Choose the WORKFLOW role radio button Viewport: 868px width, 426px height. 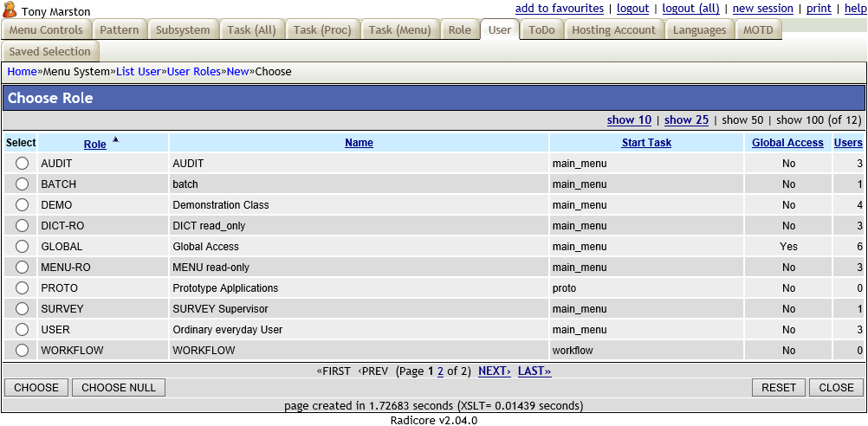coord(22,351)
